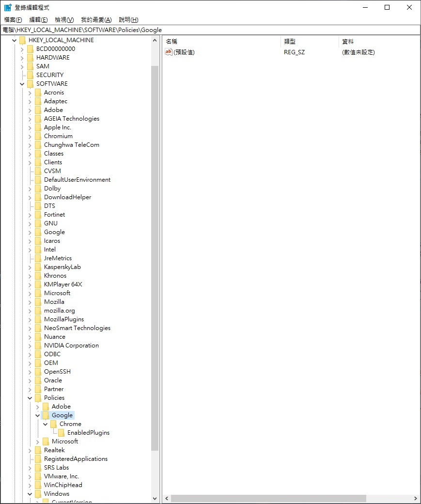
Task: Click the Fortinet folder icon
Action: click(38, 214)
